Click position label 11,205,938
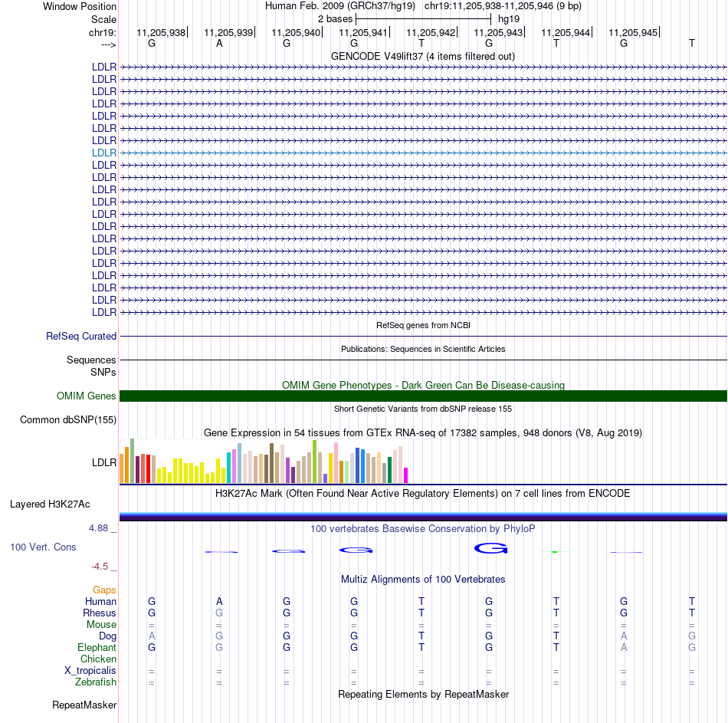The image size is (728, 723). [x=161, y=32]
